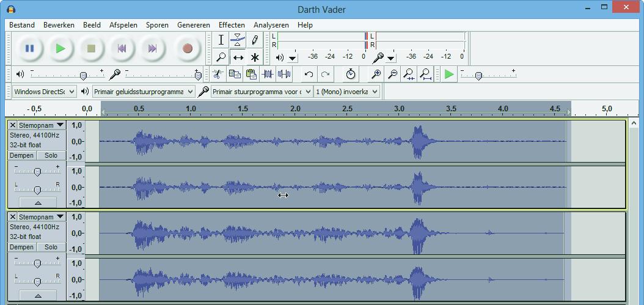Copy the selected audio
Image resolution: width=644 pixels, height=305 pixels.
pyautogui.click(x=235, y=75)
